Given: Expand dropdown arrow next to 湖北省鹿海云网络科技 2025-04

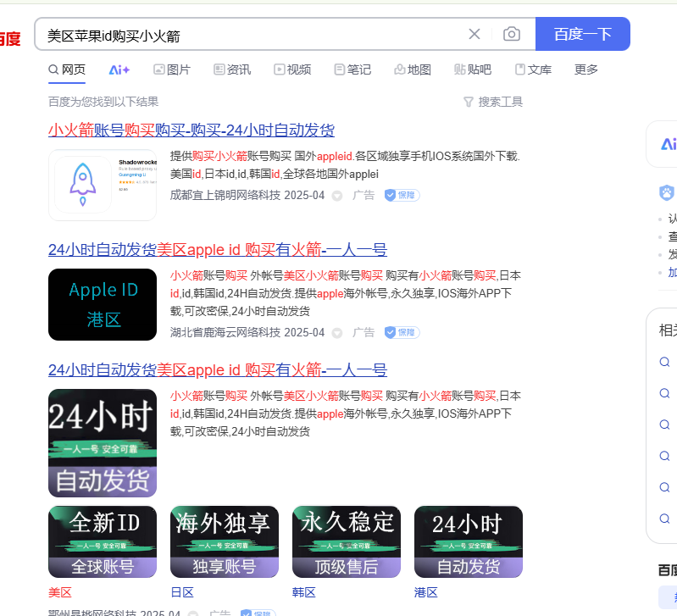Looking at the screenshot, I should point(337,333).
